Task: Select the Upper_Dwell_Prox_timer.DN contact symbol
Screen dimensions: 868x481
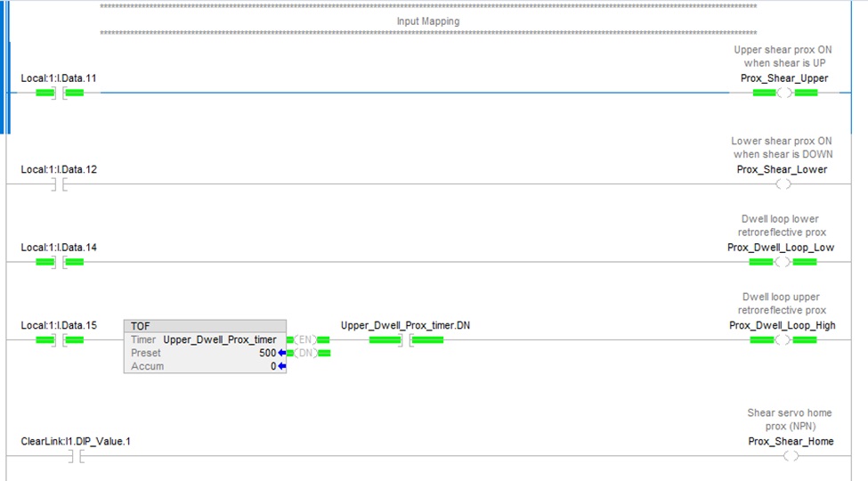Action: pos(405,339)
